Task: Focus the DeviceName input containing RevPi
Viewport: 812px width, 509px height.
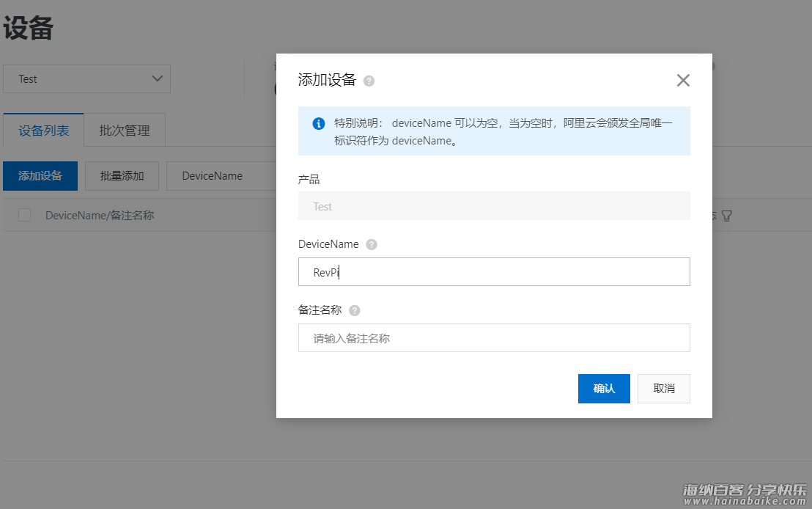Action: 494,271
